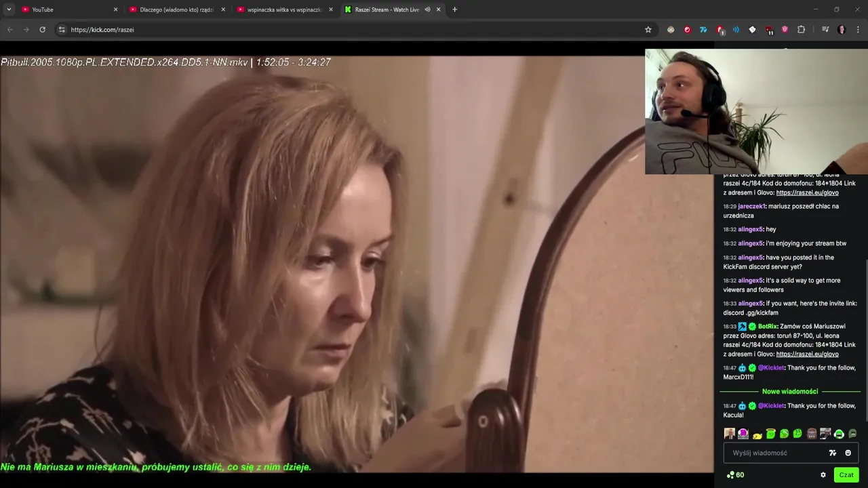Open the 7TV emote picker in chat input
Image resolution: width=868 pixels, height=488 pixels.
pyautogui.click(x=833, y=453)
